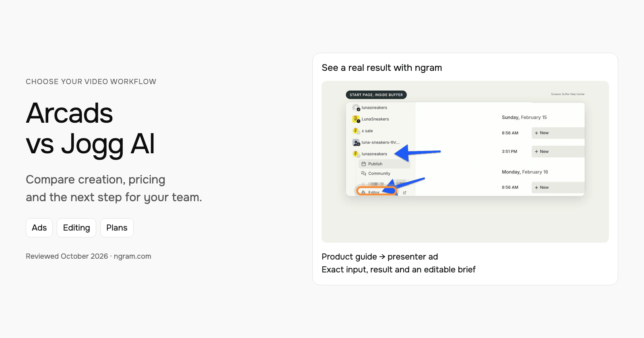This screenshot has width=644, height=338.
Task: Click the TikTok lunasneakers account avatar
Action: [356, 108]
